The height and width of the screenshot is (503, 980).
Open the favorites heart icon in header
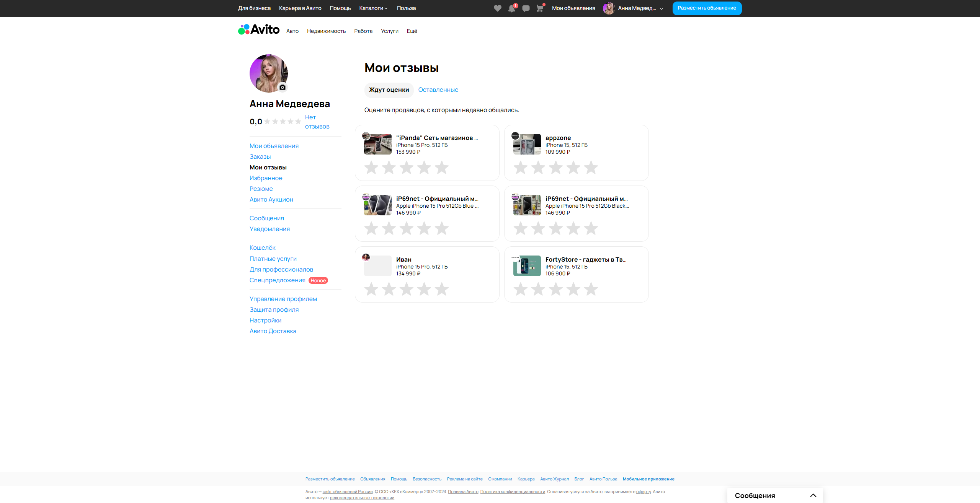click(497, 8)
